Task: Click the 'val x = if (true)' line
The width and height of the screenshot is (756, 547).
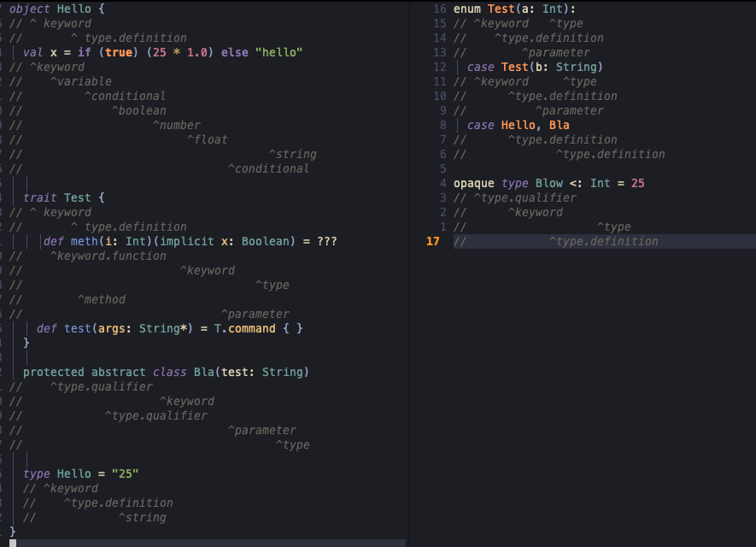Action: [163, 52]
